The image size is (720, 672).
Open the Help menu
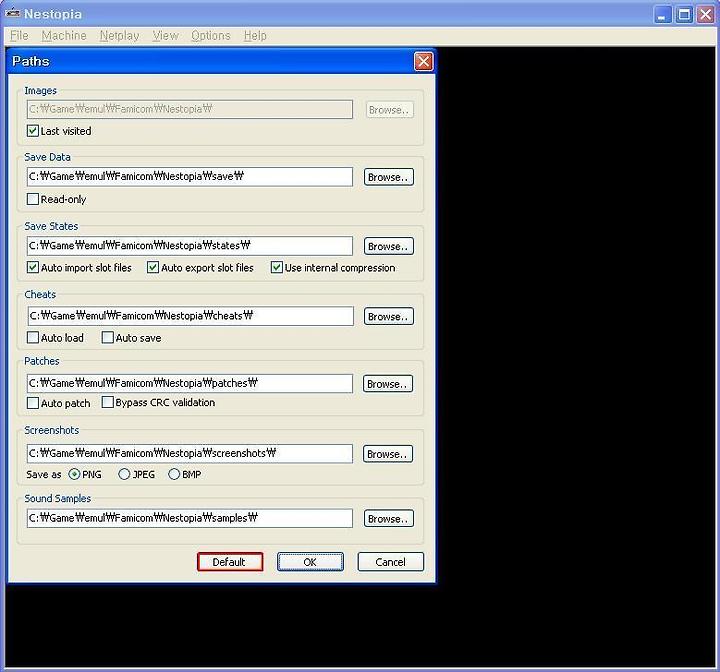[x=255, y=35]
